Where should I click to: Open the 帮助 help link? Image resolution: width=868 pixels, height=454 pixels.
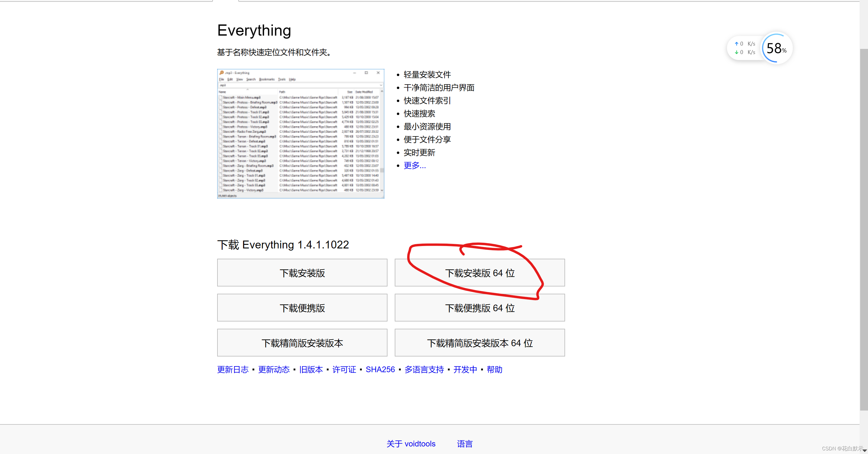pos(494,369)
